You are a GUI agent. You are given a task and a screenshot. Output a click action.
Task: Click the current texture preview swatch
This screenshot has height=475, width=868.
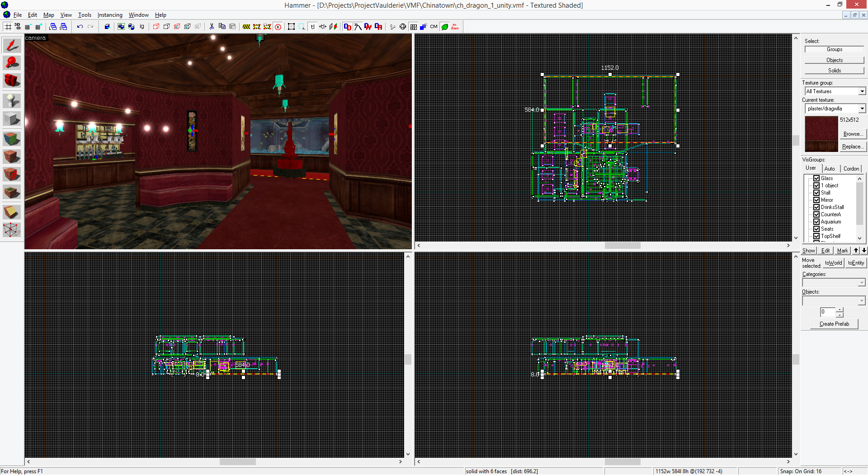(821, 134)
